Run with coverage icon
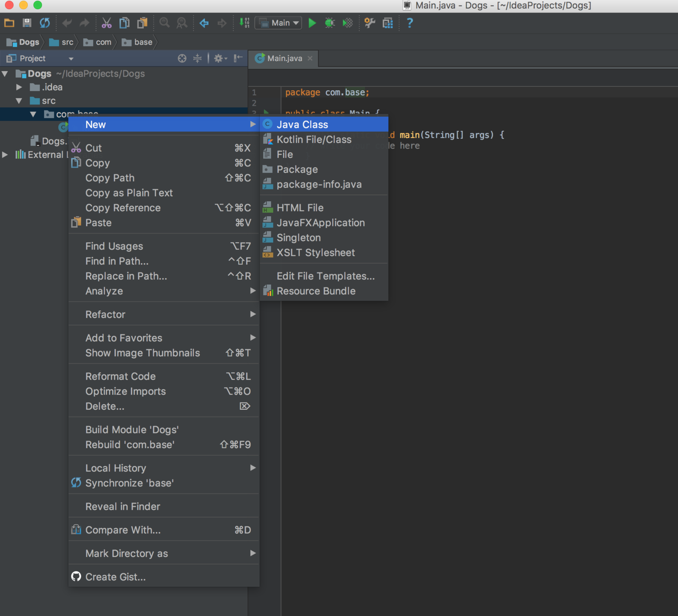This screenshot has width=678, height=616. [348, 23]
